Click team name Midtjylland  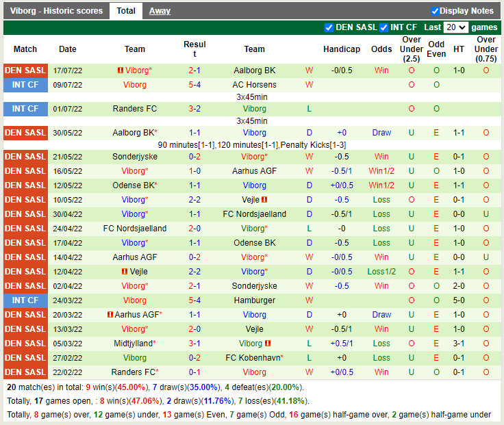pyautogui.click(x=133, y=344)
